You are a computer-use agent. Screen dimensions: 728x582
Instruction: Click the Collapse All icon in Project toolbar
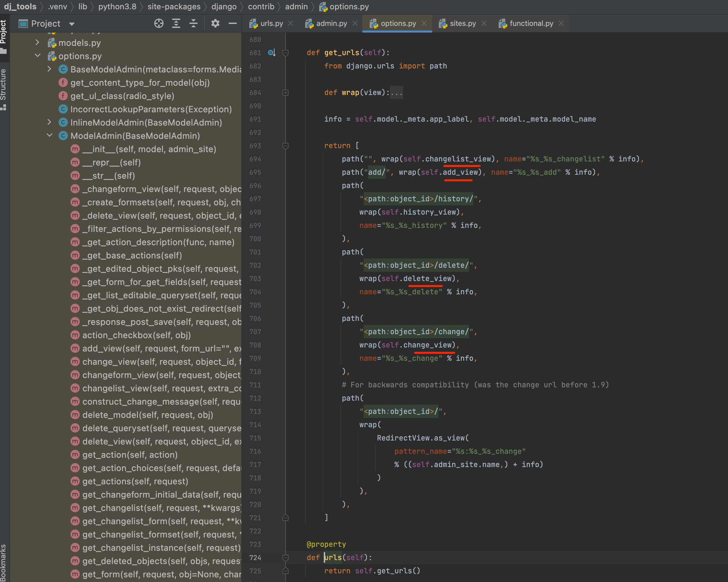click(x=193, y=23)
